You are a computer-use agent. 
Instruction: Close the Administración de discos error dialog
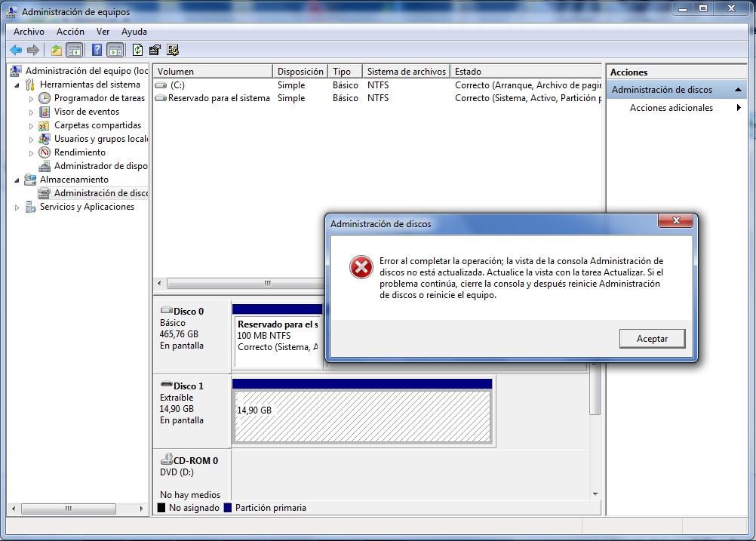pos(676,220)
